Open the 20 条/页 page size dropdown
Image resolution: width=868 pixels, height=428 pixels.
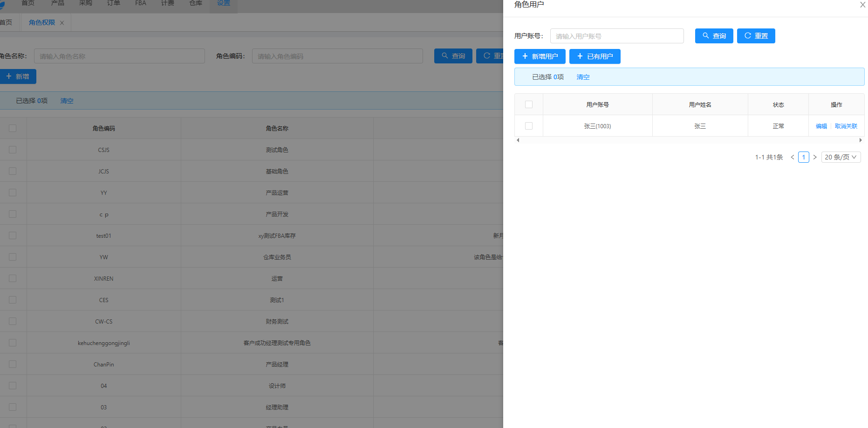841,157
